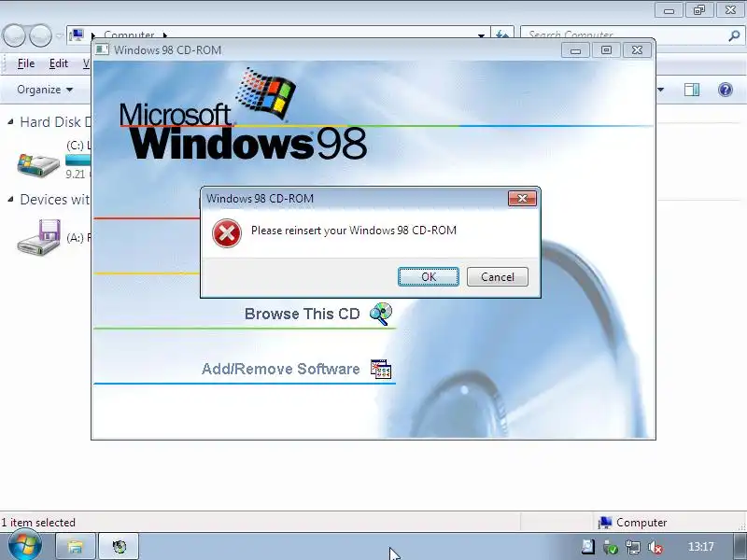Toggle the preview pane button
747x560 pixels.
(692, 90)
